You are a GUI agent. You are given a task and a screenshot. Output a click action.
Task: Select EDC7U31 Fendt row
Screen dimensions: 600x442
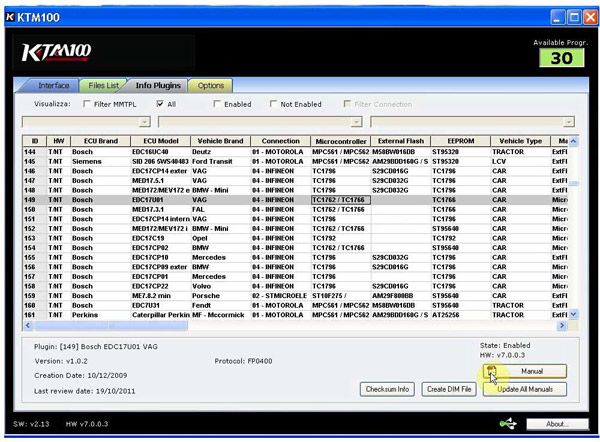pyautogui.click(x=295, y=305)
